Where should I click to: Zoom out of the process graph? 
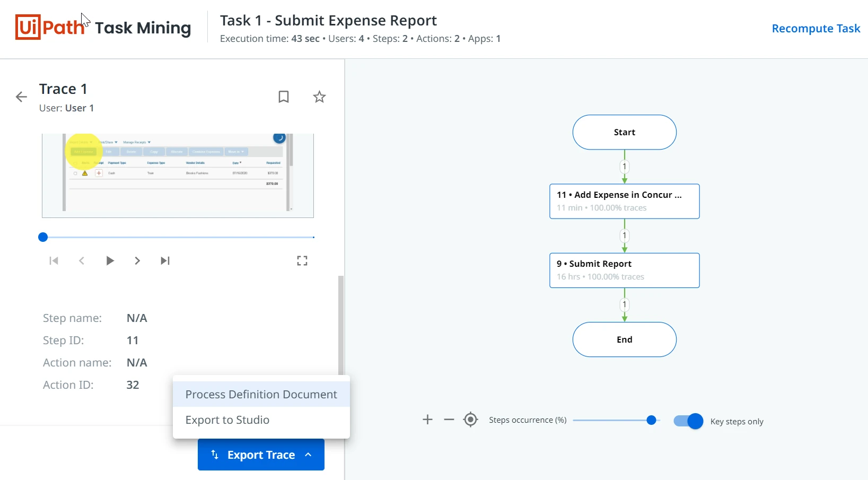pyautogui.click(x=449, y=420)
